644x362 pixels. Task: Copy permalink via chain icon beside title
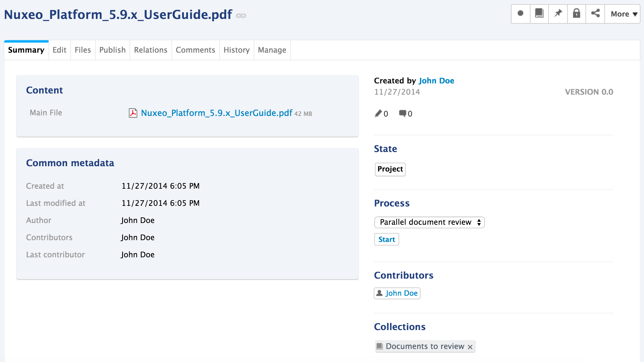[241, 16]
